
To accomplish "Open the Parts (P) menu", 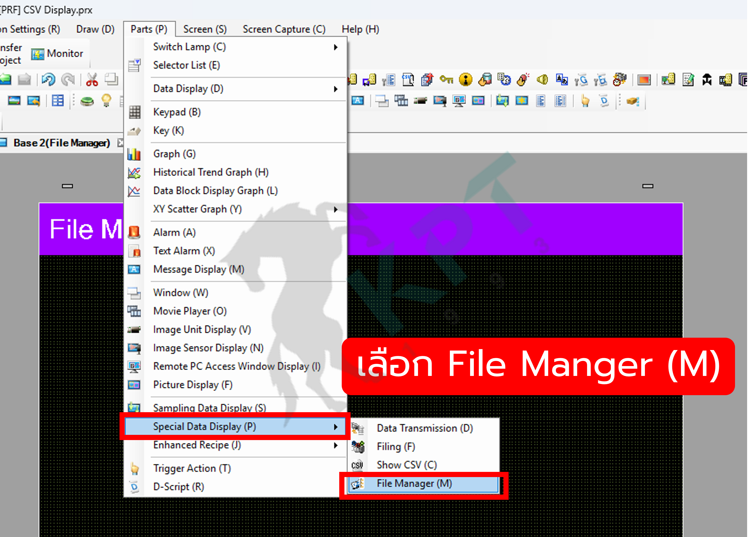I will coord(149,29).
